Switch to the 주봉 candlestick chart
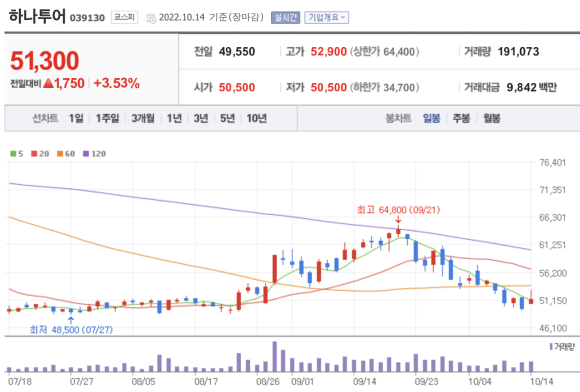This screenshot has height=392, width=580. 461,118
